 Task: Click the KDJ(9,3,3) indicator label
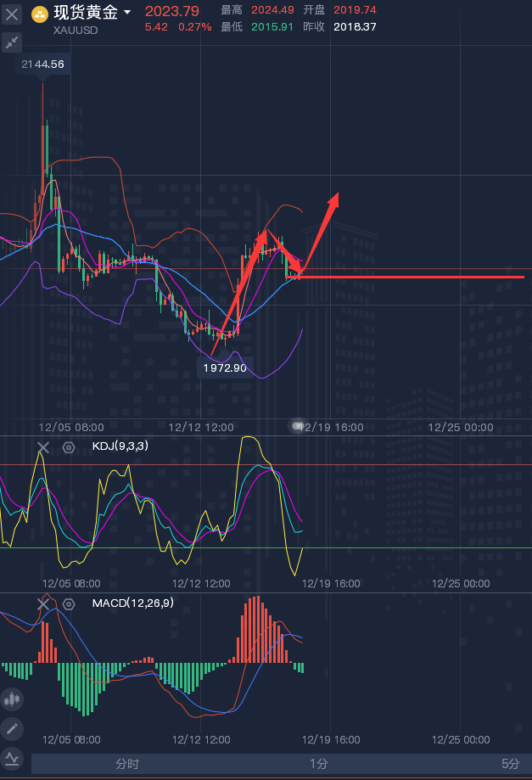click(x=120, y=446)
